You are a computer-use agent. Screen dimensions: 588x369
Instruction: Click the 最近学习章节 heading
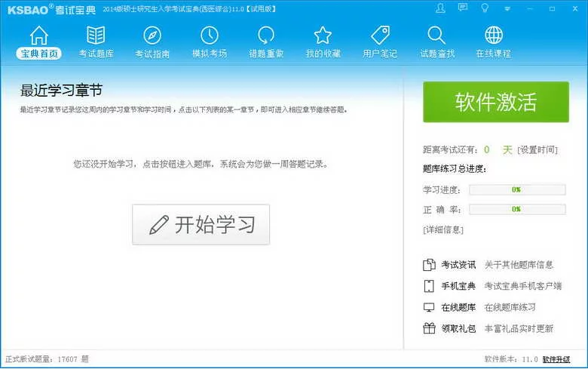click(61, 91)
